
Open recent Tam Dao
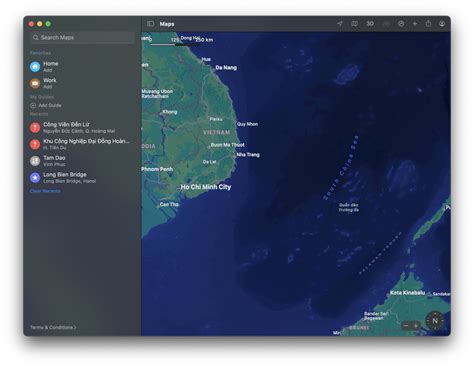pos(82,161)
